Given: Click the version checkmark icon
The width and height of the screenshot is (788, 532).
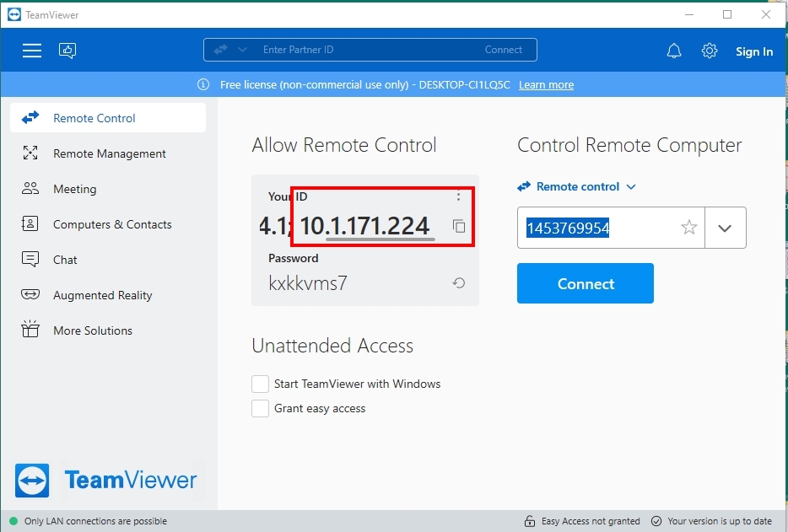Looking at the screenshot, I should (656, 521).
